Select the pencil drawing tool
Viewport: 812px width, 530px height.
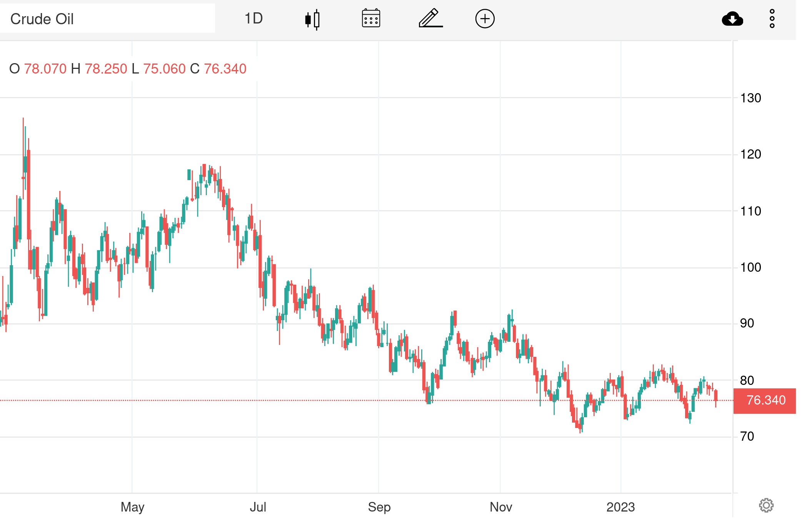coord(430,18)
